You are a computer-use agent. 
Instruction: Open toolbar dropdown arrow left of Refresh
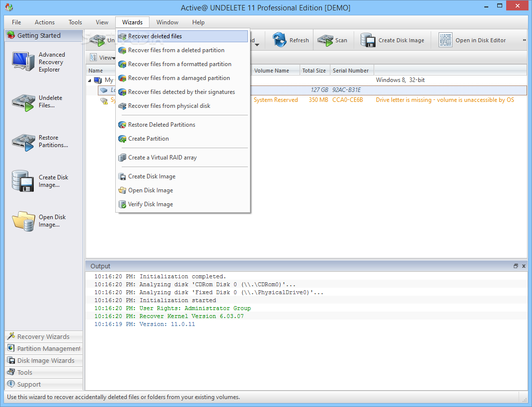[257, 45]
